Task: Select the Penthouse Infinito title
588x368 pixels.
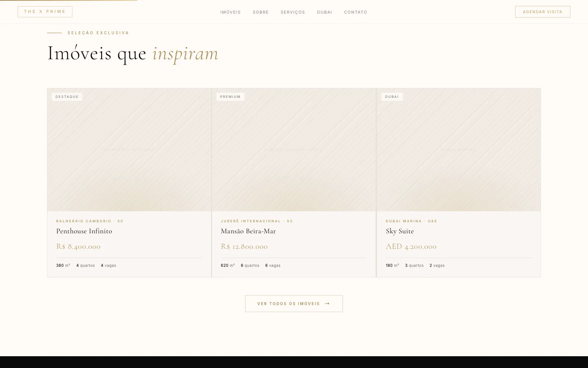Action: tap(84, 231)
